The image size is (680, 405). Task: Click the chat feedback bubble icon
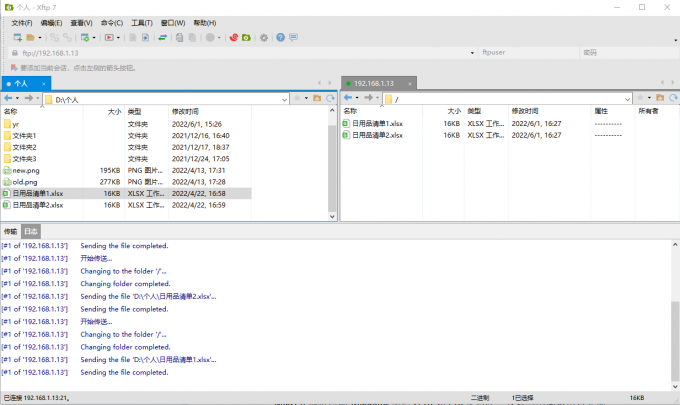pos(294,38)
